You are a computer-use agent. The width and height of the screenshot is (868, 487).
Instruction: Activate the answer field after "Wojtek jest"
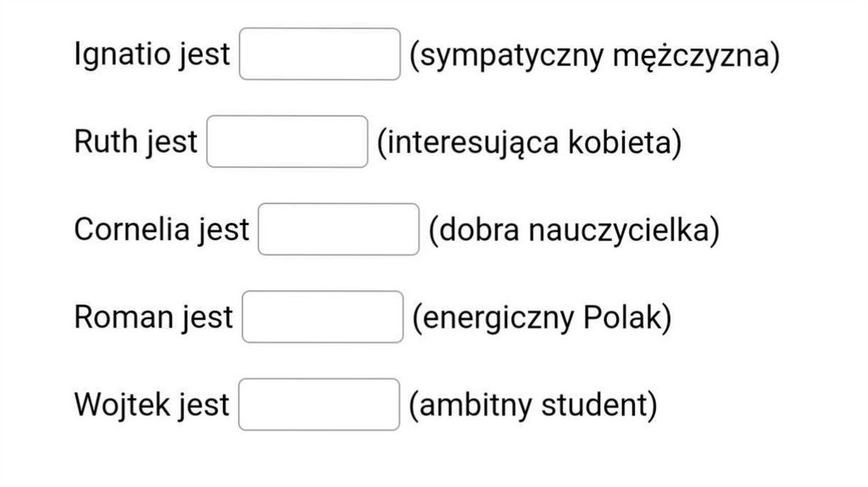(x=319, y=405)
